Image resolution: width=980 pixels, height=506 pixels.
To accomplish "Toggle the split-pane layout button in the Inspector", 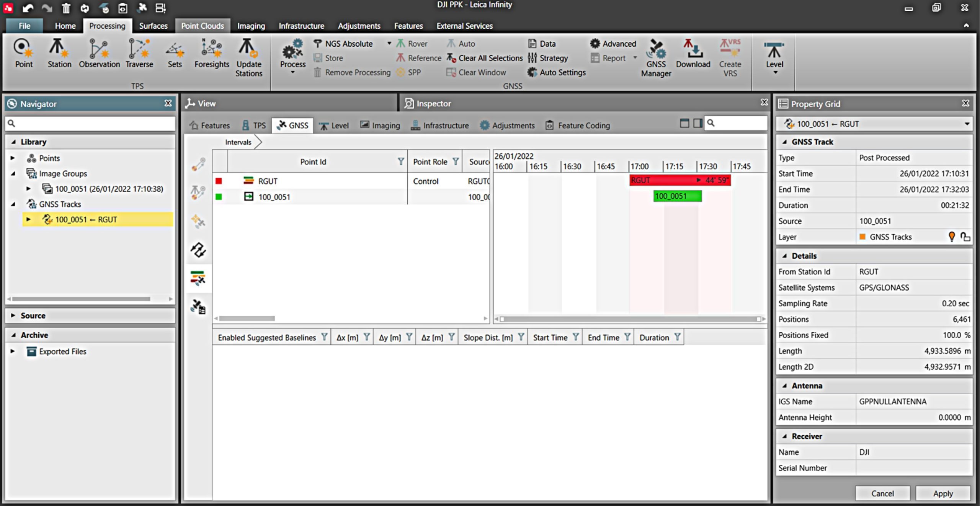I will click(697, 123).
